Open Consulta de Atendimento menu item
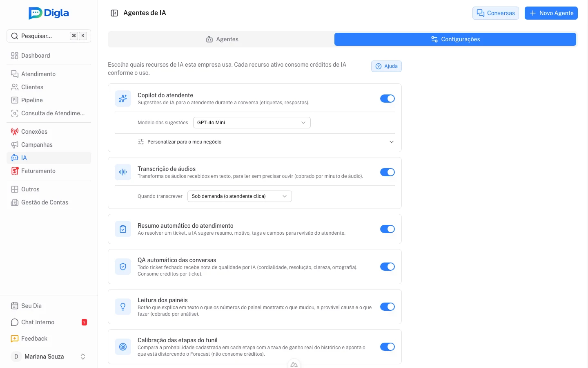 (49, 113)
